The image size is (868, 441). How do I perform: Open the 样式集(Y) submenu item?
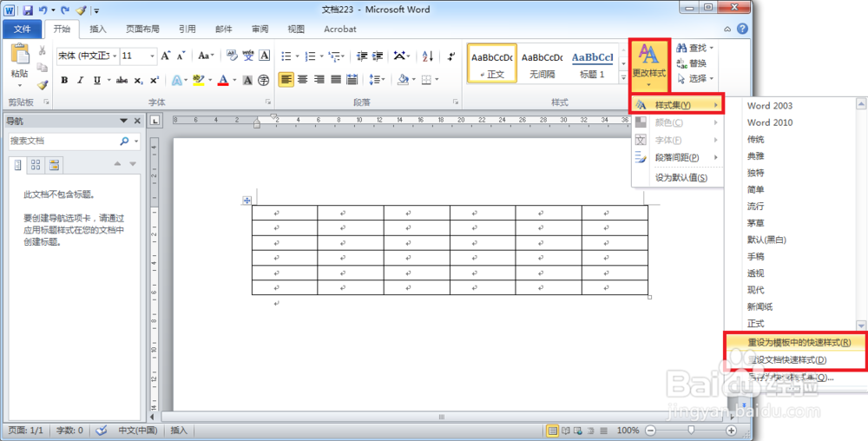pyautogui.click(x=677, y=104)
